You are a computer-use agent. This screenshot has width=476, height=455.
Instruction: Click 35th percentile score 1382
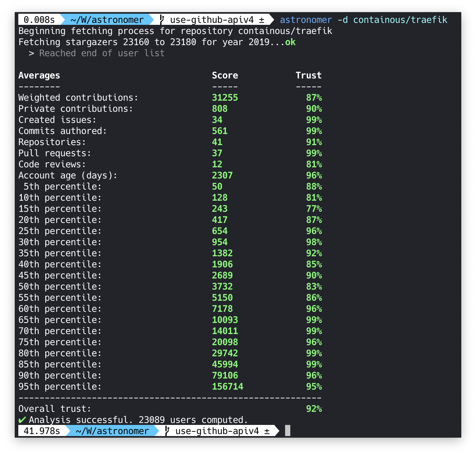[222, 253]
